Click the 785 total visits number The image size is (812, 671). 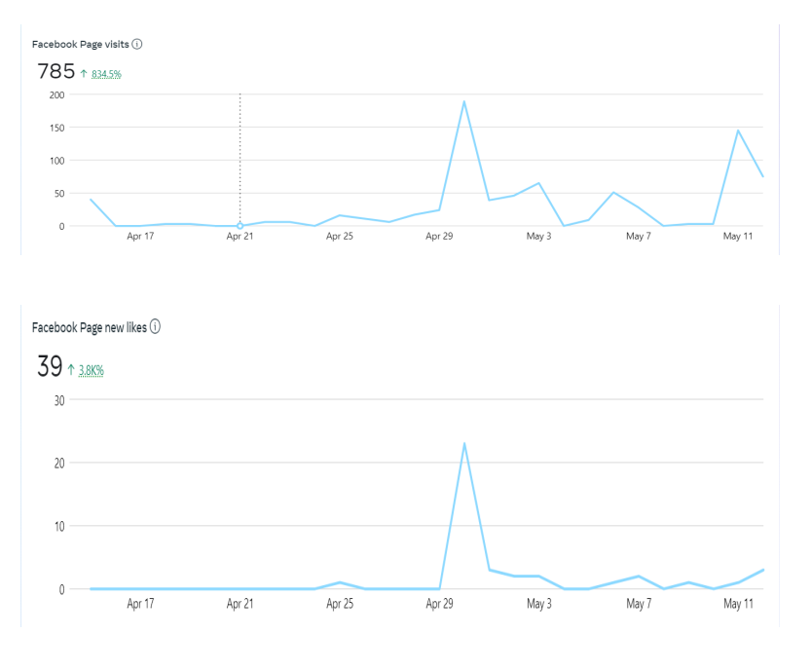(55, 71)
